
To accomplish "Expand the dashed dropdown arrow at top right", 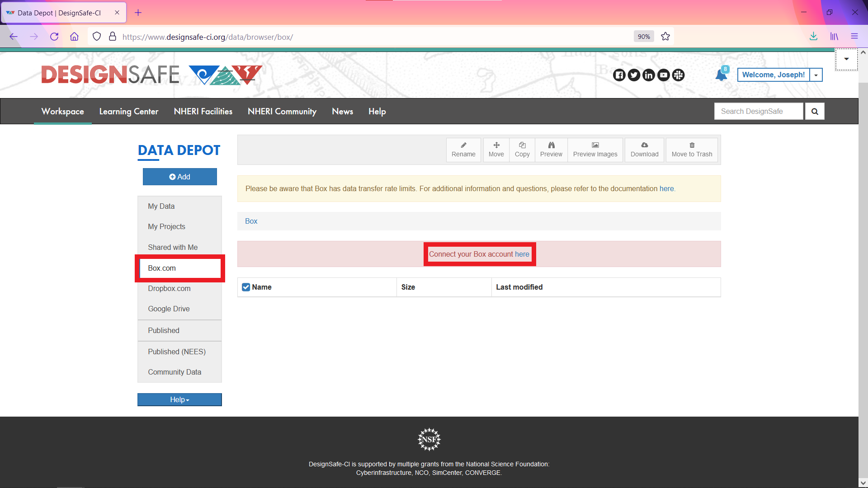I will coord(846,59).
